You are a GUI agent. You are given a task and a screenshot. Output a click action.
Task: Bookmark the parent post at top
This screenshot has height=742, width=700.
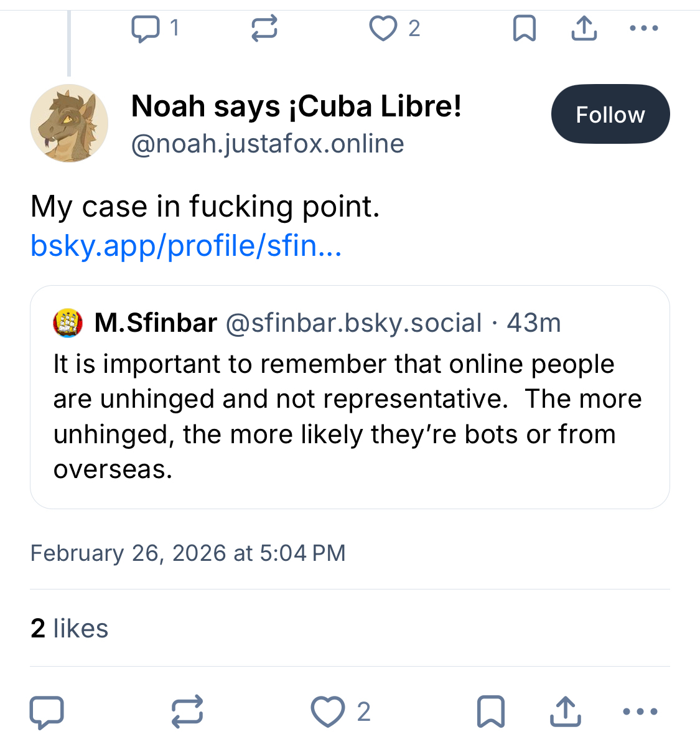tap(524, 29)
